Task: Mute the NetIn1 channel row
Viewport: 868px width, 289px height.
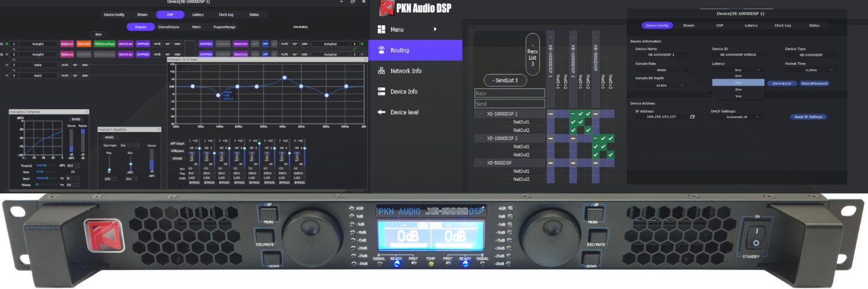Action: tap(65, 65)
